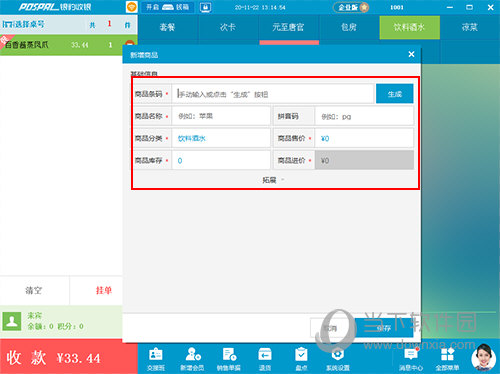Click the guest member avatar icon

pos(12,321)
